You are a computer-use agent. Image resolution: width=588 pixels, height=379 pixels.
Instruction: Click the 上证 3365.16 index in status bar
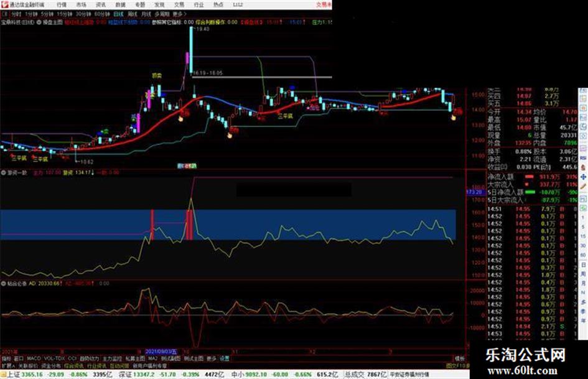pyautogui.click(x=25, y=375)
